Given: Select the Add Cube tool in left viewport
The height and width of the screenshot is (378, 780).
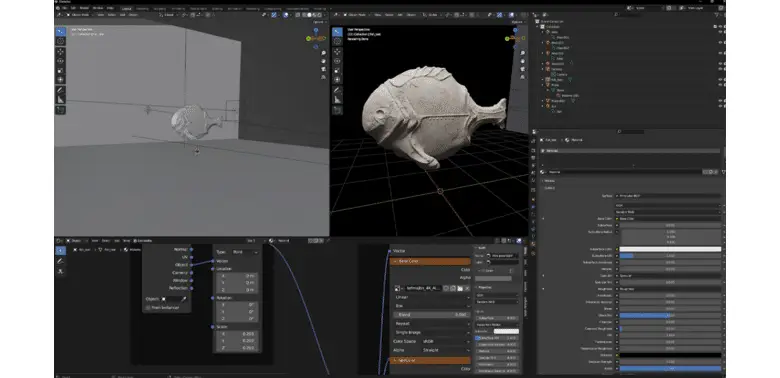Looking at the screenshot, I should click(x=61, y=110).
